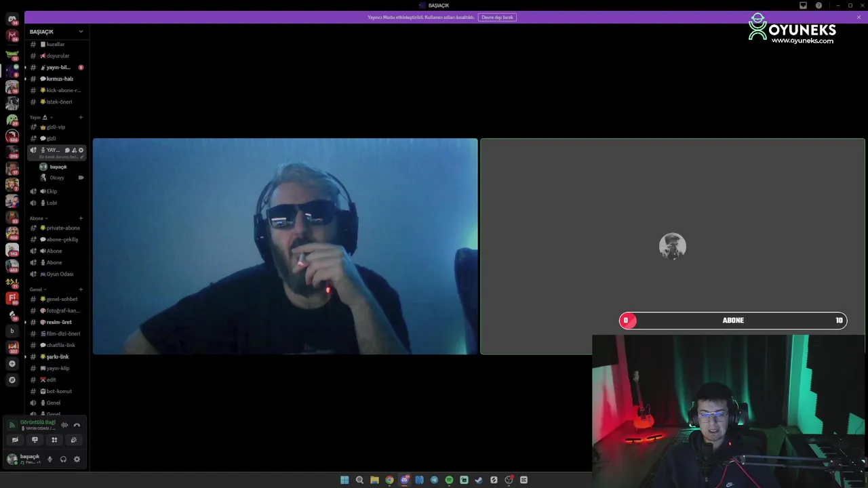
Task: Collapse the Genel category
Action: (38, 289)
